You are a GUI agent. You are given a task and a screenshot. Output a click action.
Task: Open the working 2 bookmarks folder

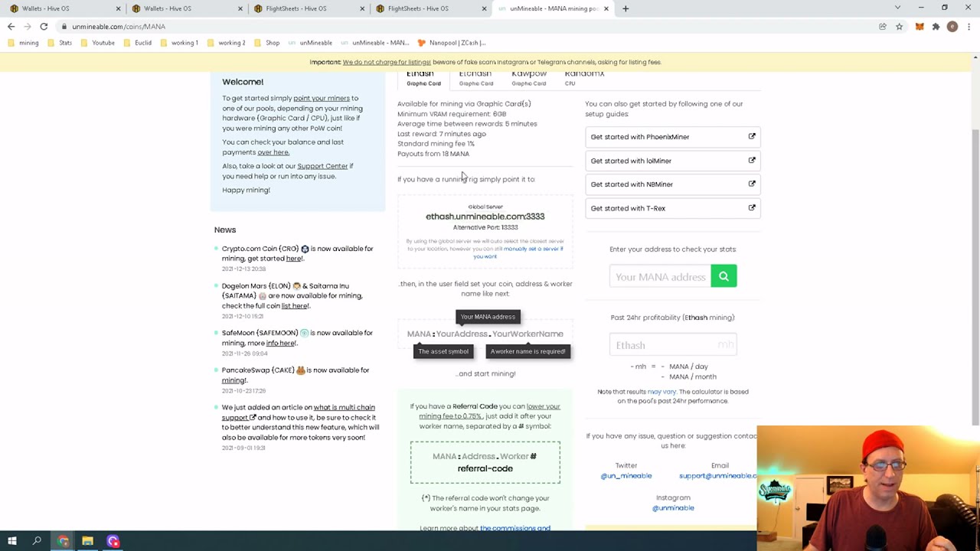click(x=226, y=43)
